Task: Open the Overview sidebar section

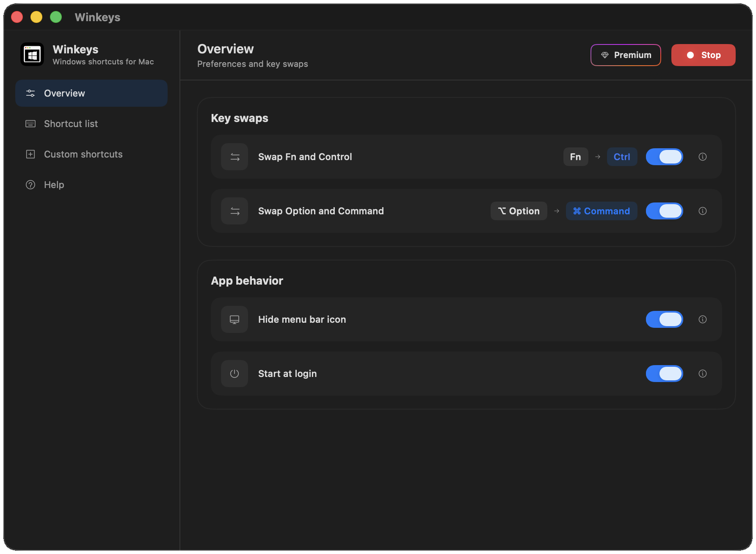Action: coord(91,93)
